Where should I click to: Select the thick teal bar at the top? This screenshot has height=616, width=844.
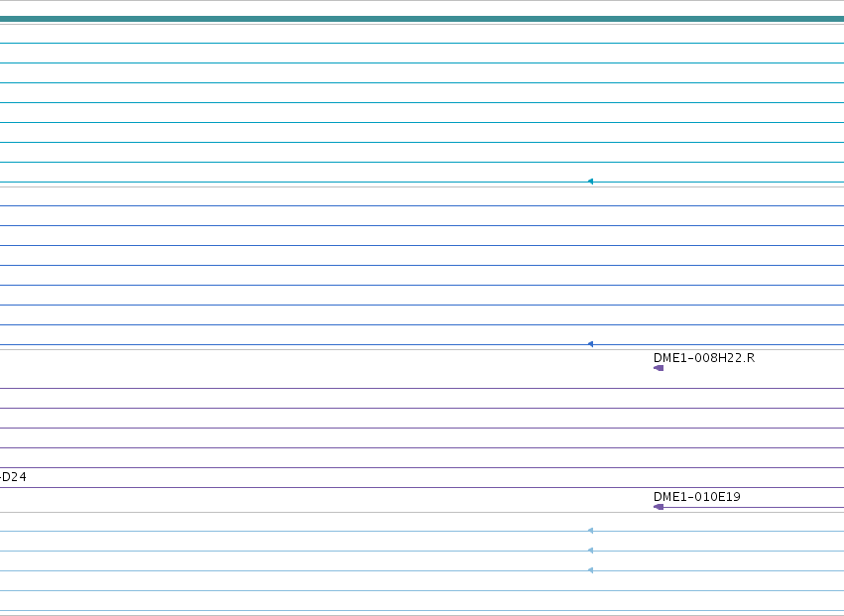pyautogui.click(x=422, y=20)
